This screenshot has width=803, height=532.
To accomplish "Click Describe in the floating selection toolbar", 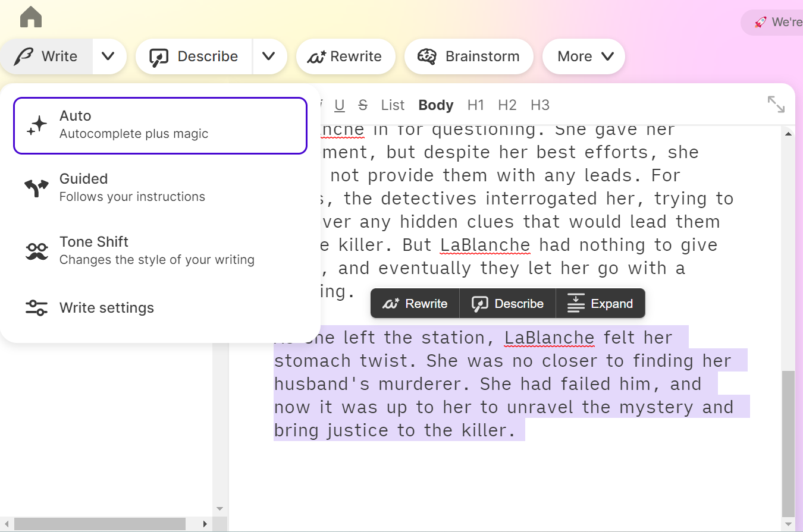I will pos(507,304).
